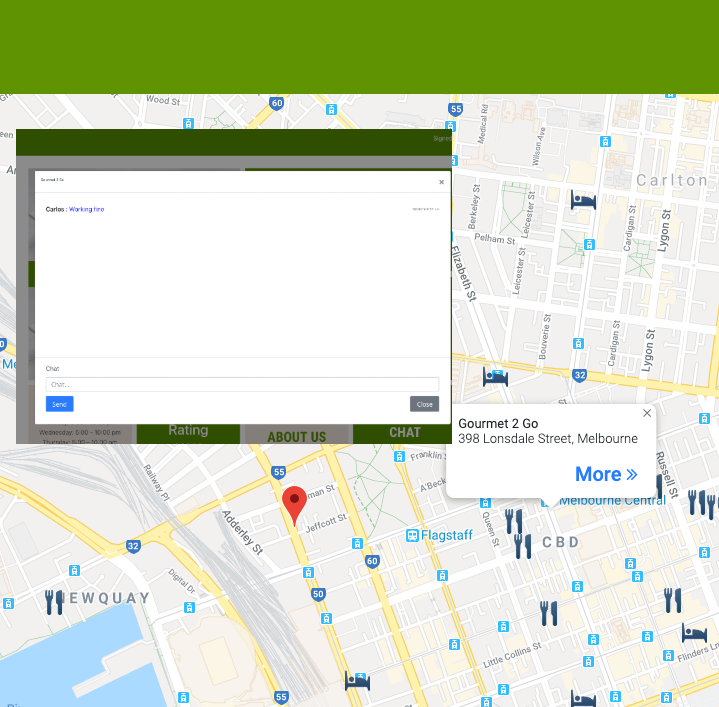Screen dimensions: 719x707
Task: Click tram stop icon left of Cardigan St
Action: click(589, 244)
